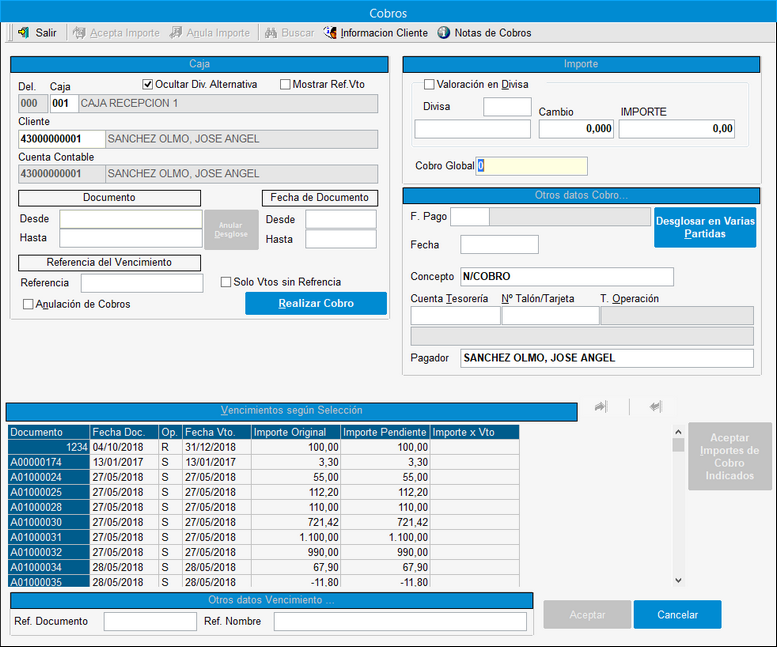
Task: Click the Salir exit icon in toolbar
Action: point(23,33)
